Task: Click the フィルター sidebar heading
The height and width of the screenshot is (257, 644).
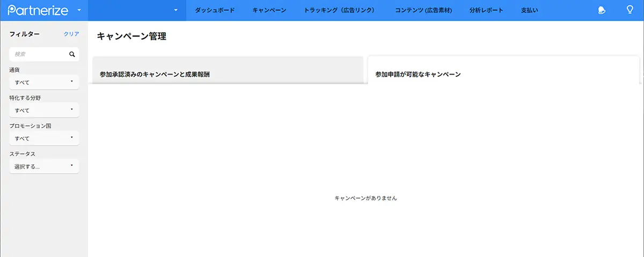Action: [24, 34]
